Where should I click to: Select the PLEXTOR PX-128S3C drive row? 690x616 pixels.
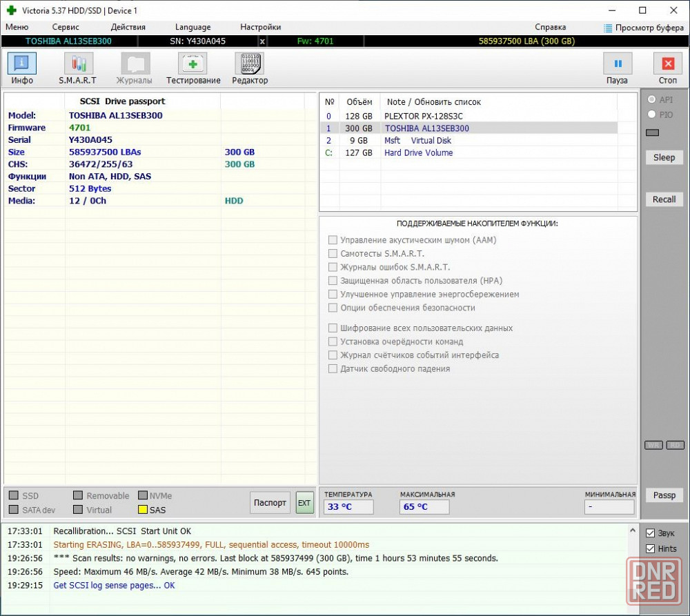tap(469, 116)
